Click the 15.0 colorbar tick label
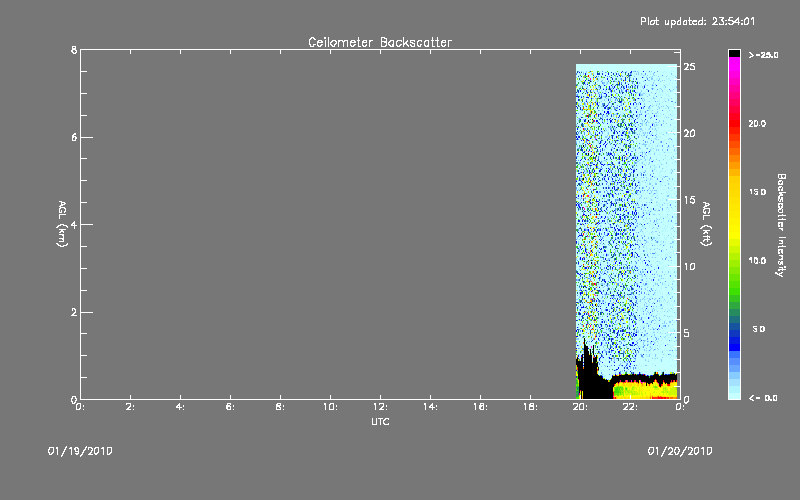 (x=757, y=192)
